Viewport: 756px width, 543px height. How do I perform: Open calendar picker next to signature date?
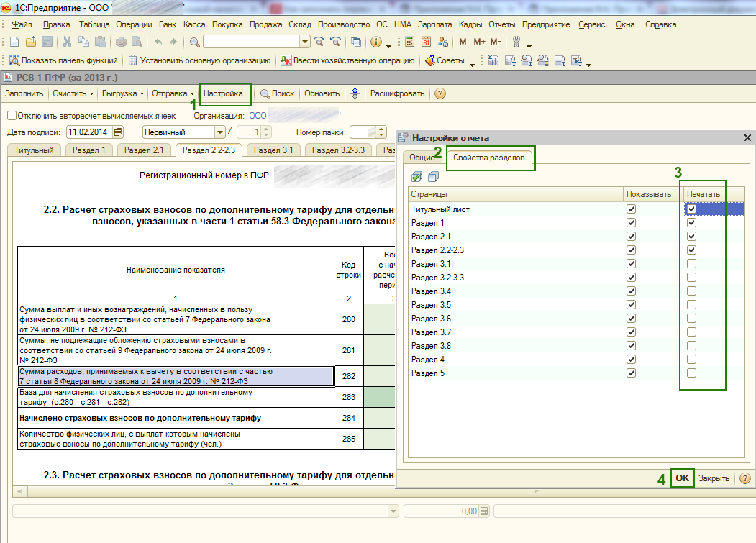click(x=119, y=132)
